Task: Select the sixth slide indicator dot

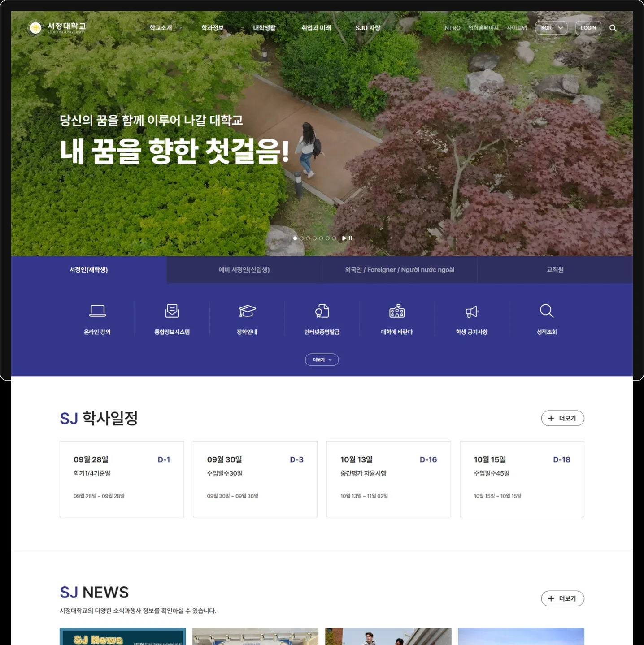Action: 327,238
